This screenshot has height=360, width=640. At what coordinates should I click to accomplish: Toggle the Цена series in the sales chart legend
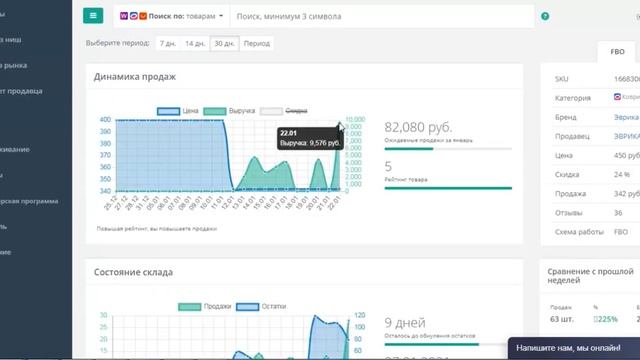click(178, 111)
